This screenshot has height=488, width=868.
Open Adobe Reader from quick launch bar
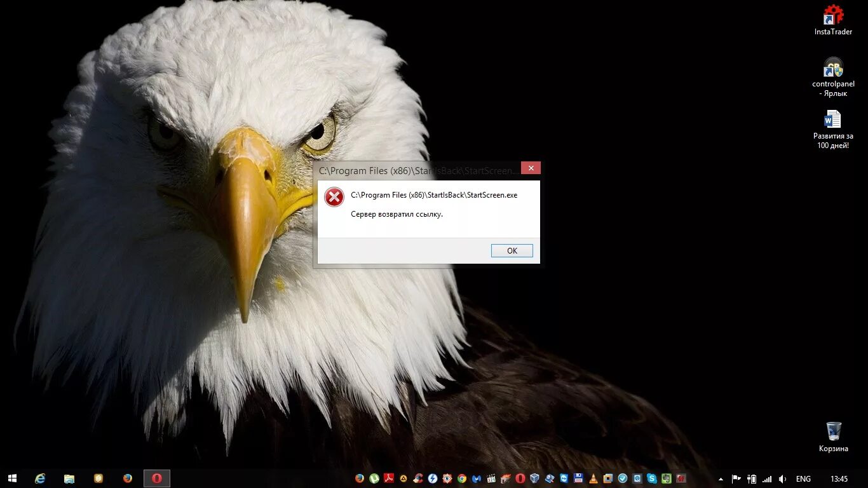[389, 478]
